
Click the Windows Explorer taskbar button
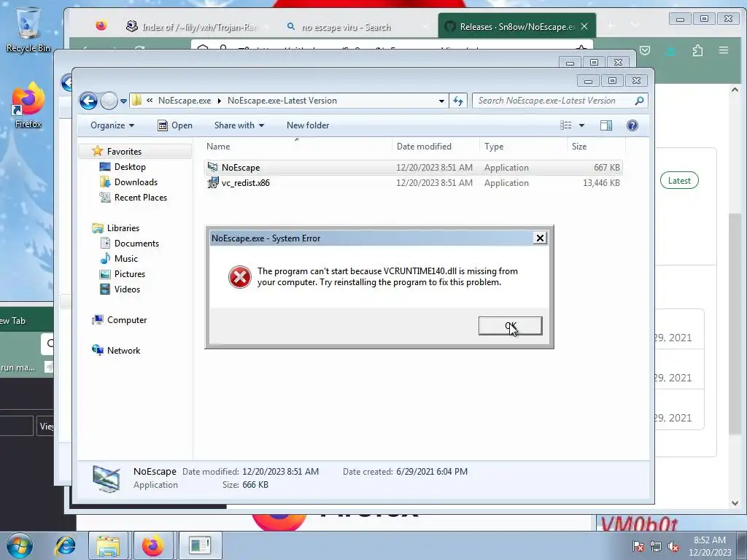(108, 545)
